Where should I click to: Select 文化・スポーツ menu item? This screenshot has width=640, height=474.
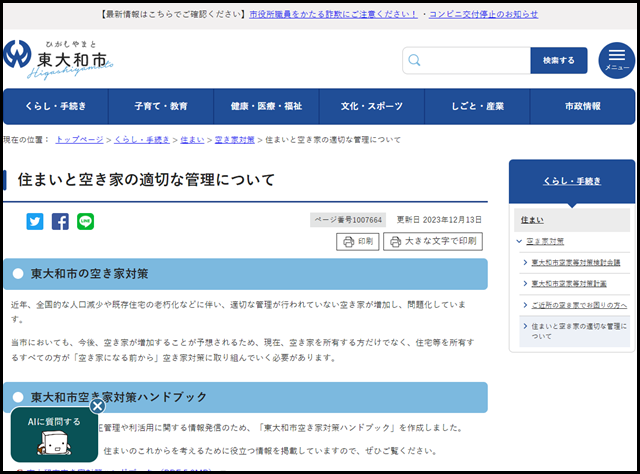point(371,106)
